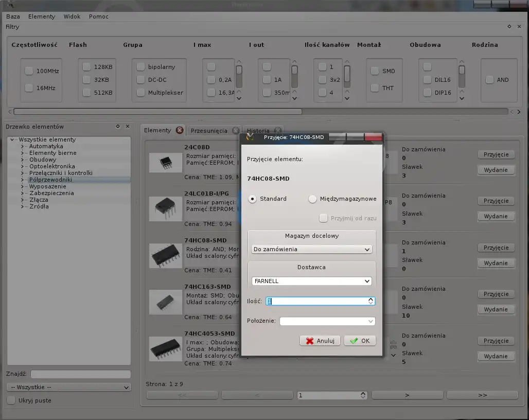Viewport: 529px width, 420px height.
Task: Click the app icon in the Przyjęcie dialog title bar
Action: point(250,137)
